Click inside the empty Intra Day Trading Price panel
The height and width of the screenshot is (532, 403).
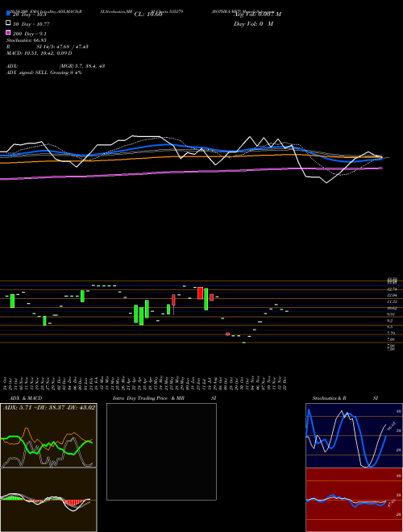point(161,451)
